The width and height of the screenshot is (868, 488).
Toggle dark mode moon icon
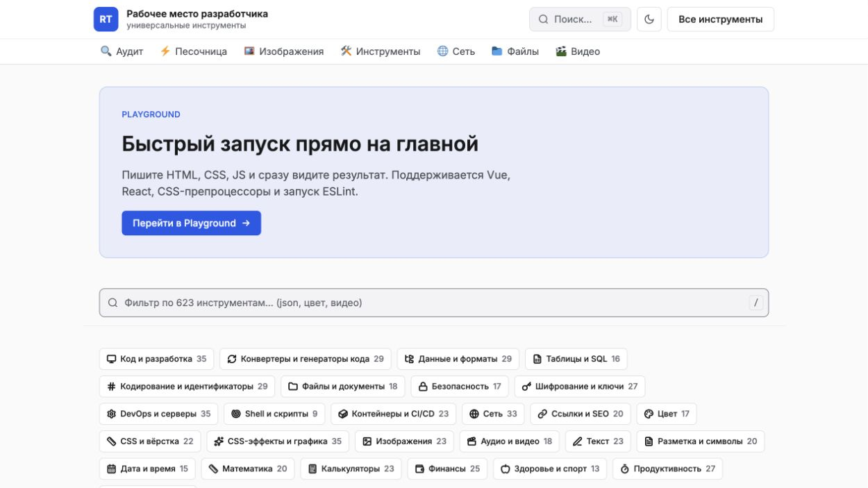pyautogui.click(x=649, y=19)
